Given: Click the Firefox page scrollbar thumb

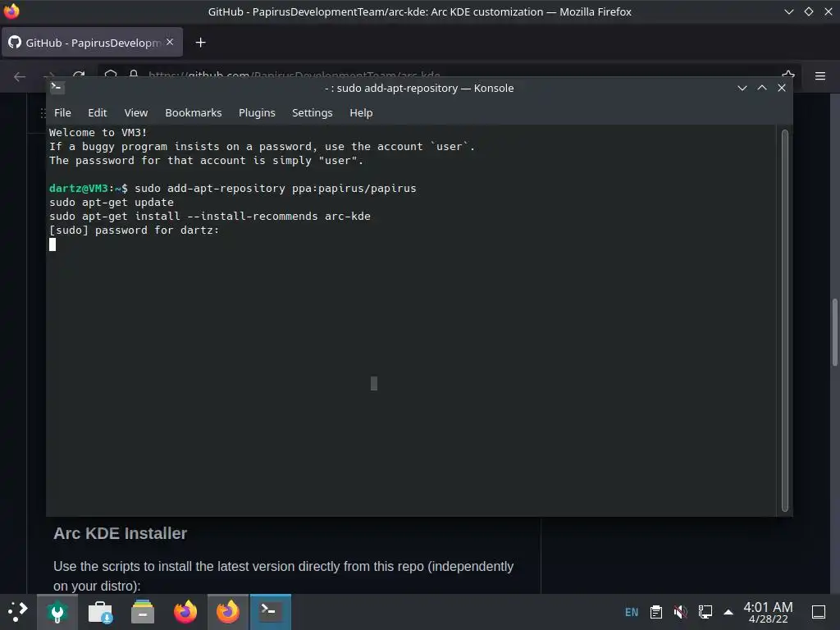Looking at the screenshot, I should [x=834, y=332].
